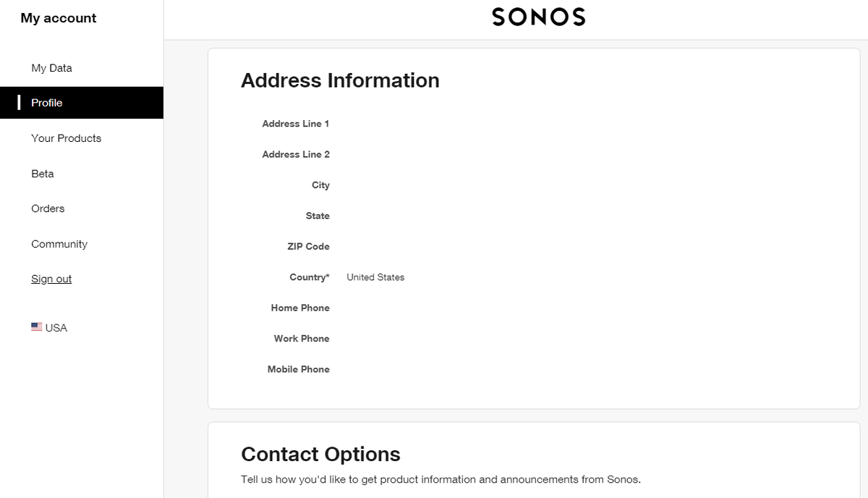Click the Address Line 1 label
Image resolution: width=868 pixels, height=498 pixels.
295,124
